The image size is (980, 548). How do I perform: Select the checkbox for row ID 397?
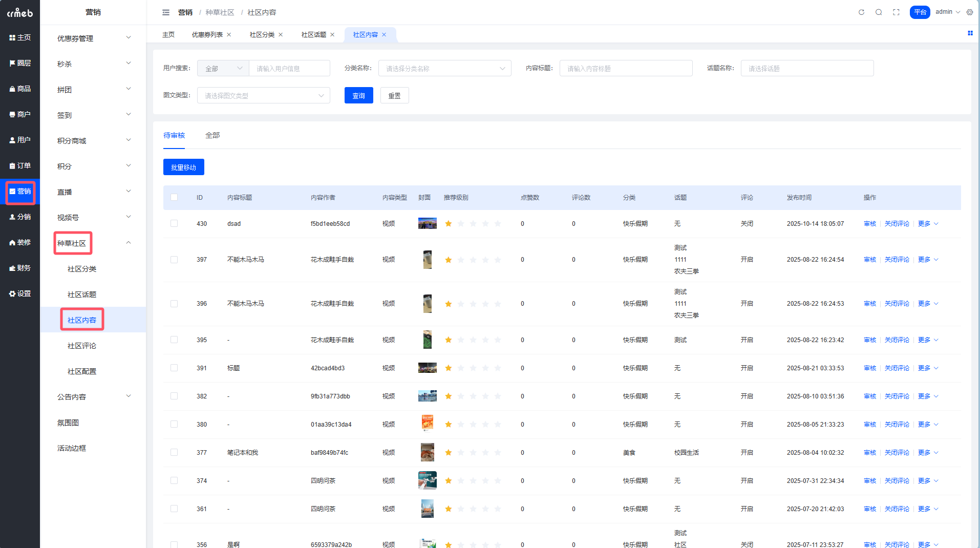click(x=174, y=260)
